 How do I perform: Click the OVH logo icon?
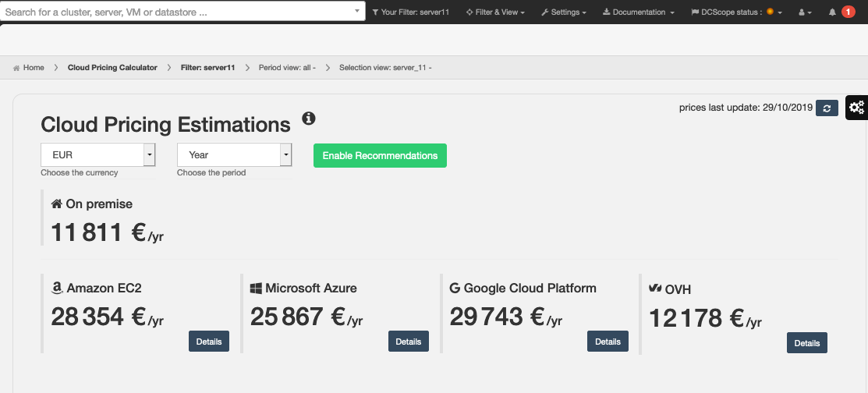point(655,289)
